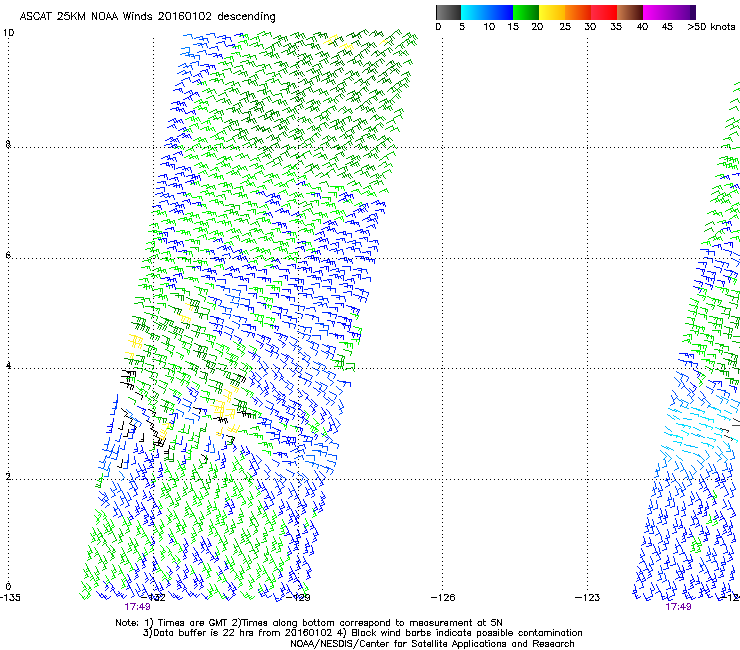Click the '30' legend tick label
Viewport: 740px width, 650px height.
point(590,27)
